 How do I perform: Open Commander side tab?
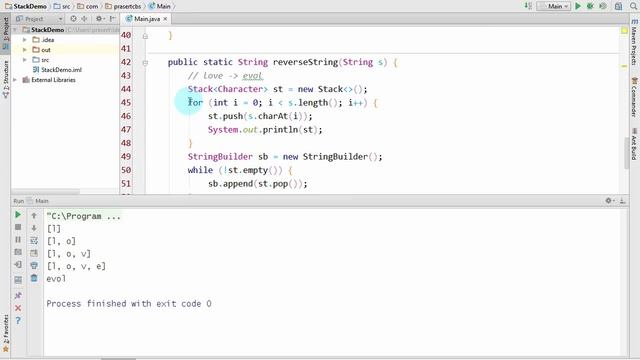tap(634, 98)
